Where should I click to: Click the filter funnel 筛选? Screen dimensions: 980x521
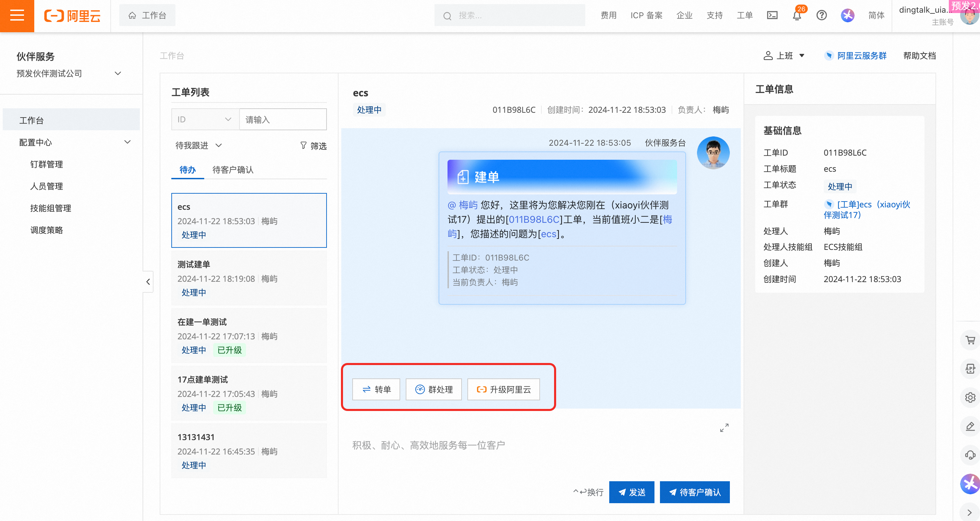point(313,146)
